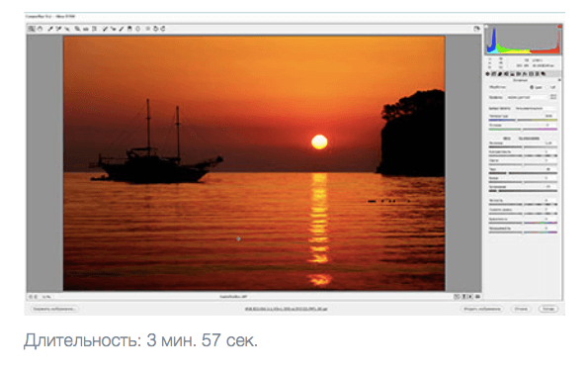Viewport: 588px width, 374px height.
Task: Click the Highlights slider
Action: tap(523, 164)
